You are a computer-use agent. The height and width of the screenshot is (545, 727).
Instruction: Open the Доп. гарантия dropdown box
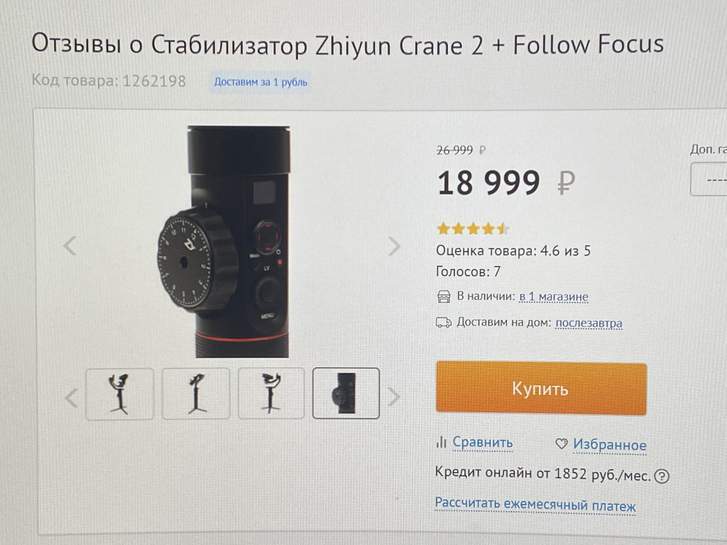(708, 180)
